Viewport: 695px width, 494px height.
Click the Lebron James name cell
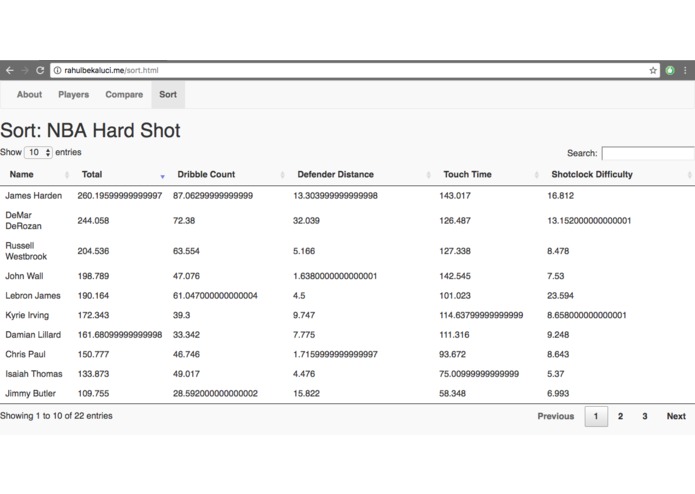[33, 296]
